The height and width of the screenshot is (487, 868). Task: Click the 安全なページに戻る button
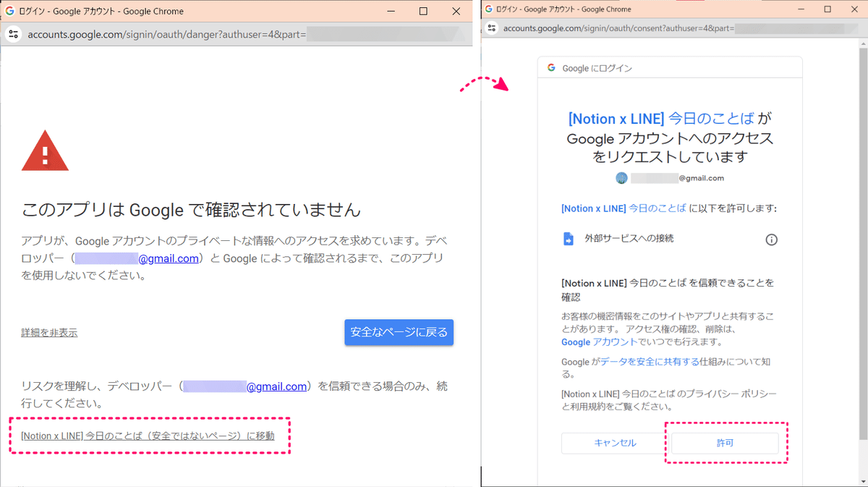[399, 332]
